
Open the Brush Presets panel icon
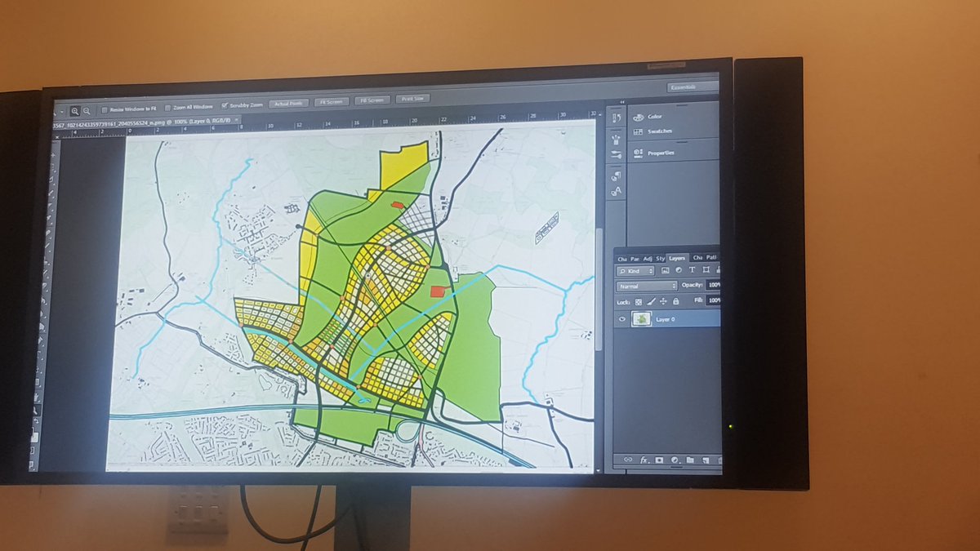click(616, 154)
